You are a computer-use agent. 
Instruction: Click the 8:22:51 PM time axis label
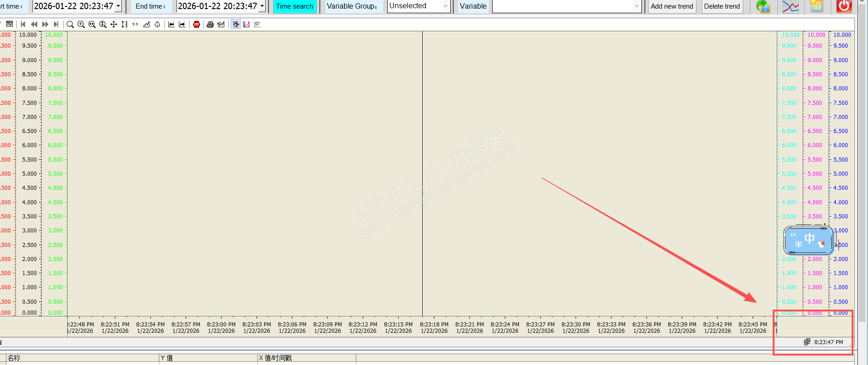(115, 325)
